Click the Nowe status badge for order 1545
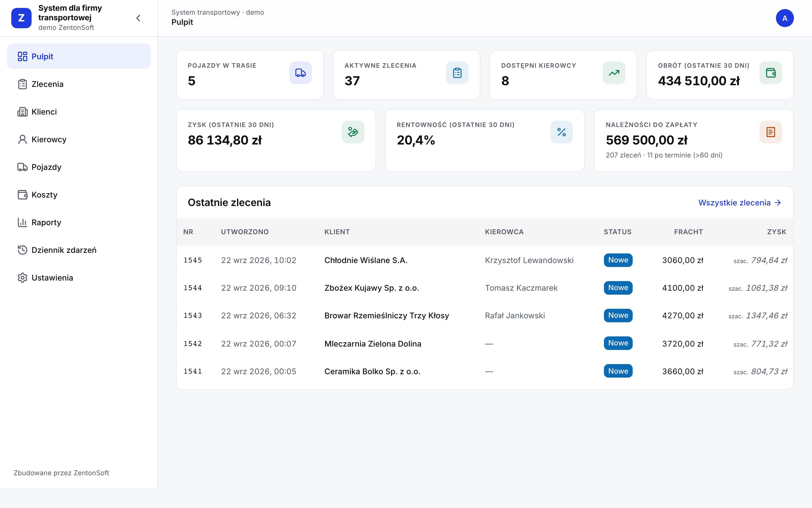Image resolution: width=812 pixels, height=508 pixels. tap(618, 260)
